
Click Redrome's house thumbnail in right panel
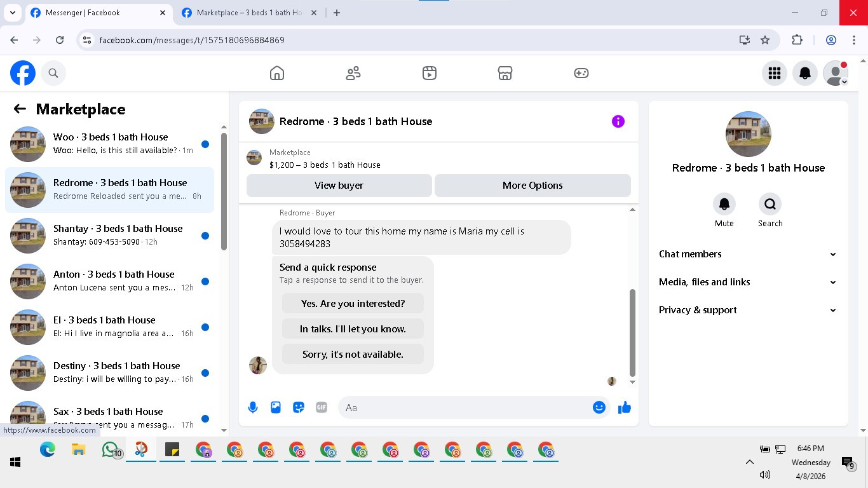pos(749,134)
